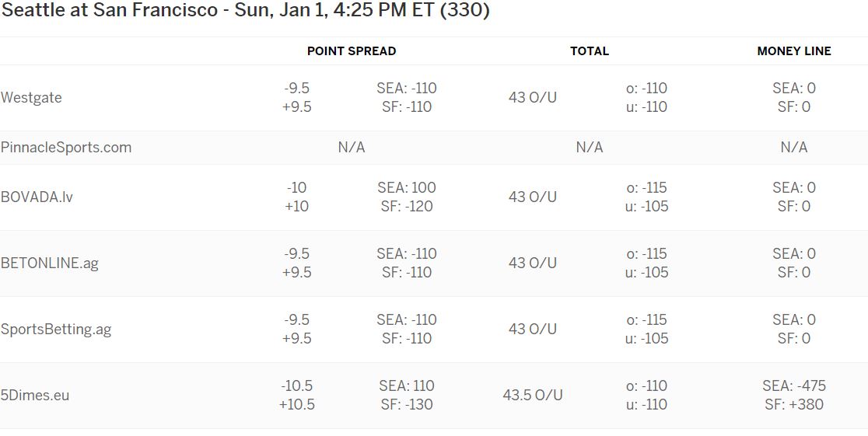
Task: Click the -10.5 point spread for 5Dimes.eu
Action: coord(296,385)
